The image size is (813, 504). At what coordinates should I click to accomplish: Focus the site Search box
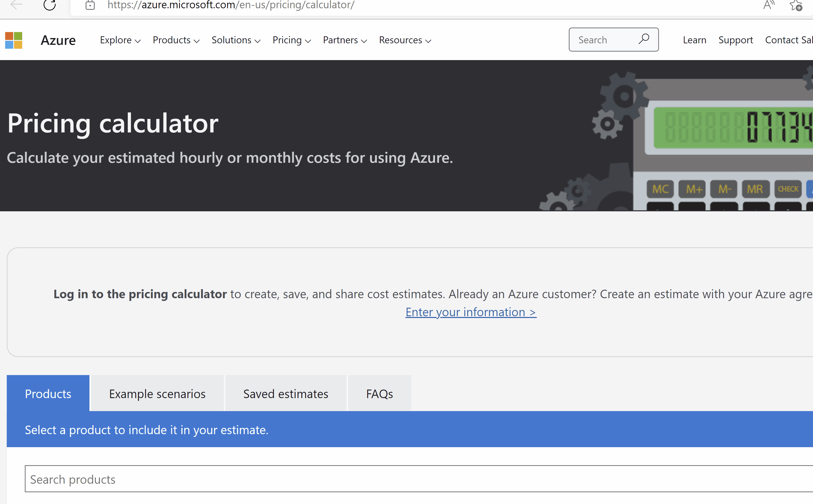point(614,40)
